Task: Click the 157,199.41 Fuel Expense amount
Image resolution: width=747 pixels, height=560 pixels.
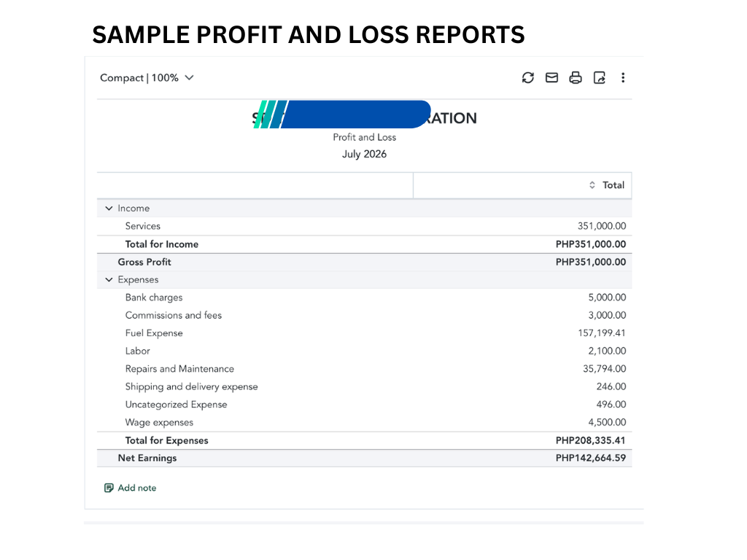Action: pyautogui.click(x=602, y=333)
